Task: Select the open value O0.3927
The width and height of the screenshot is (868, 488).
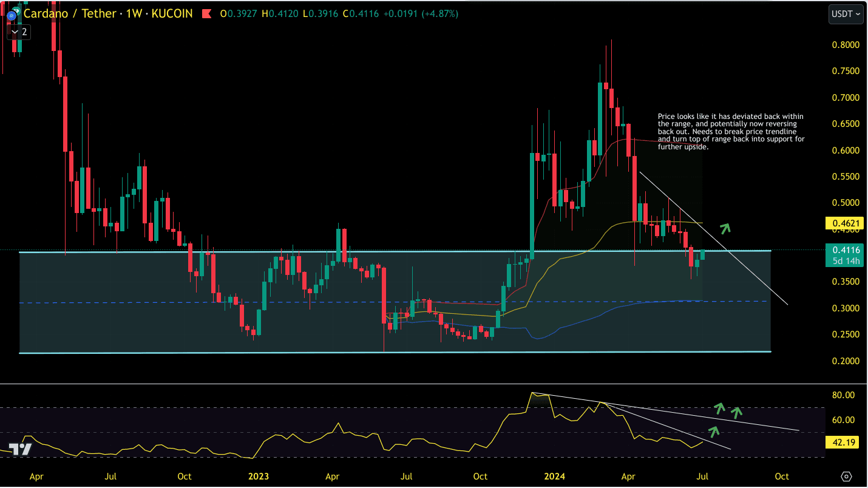Action: click(x=239, y=13)
